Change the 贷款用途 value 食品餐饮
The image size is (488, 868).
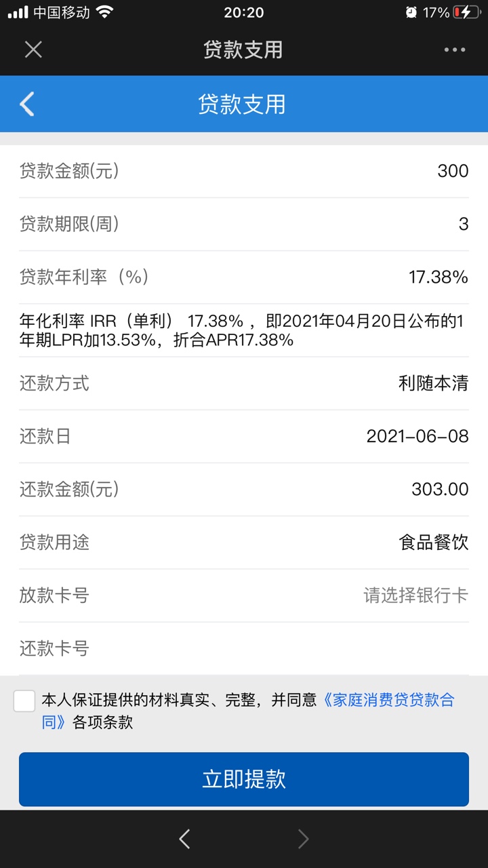click(x=434, y=542)
